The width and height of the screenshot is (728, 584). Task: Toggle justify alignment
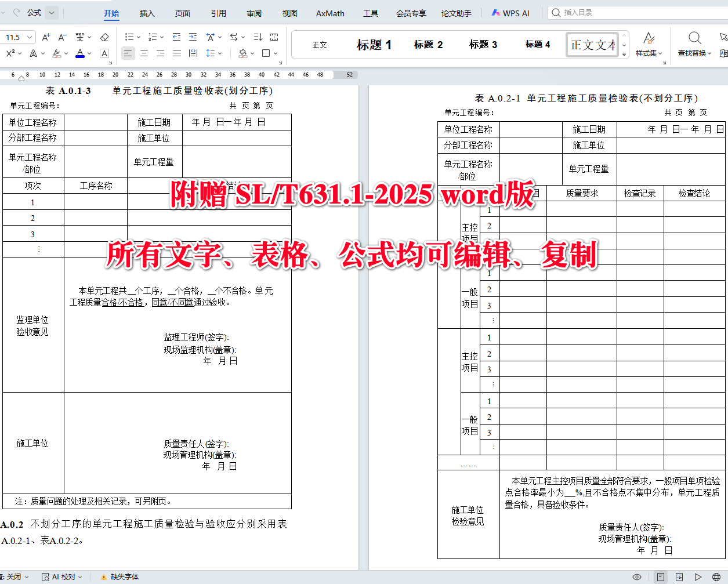177,53
